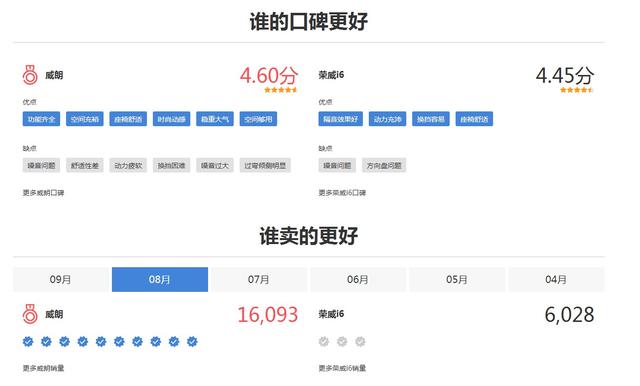Click the 动力疲软 drawback tag
Image resolution: width=640 pixels, height=386 pixels.
(128, 165)
